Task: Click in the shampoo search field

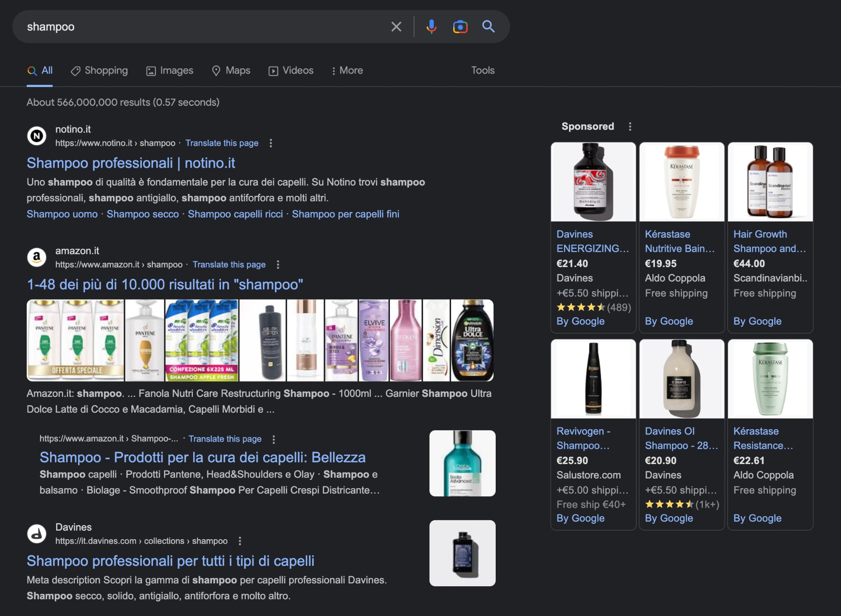Action: coord(204,27)
